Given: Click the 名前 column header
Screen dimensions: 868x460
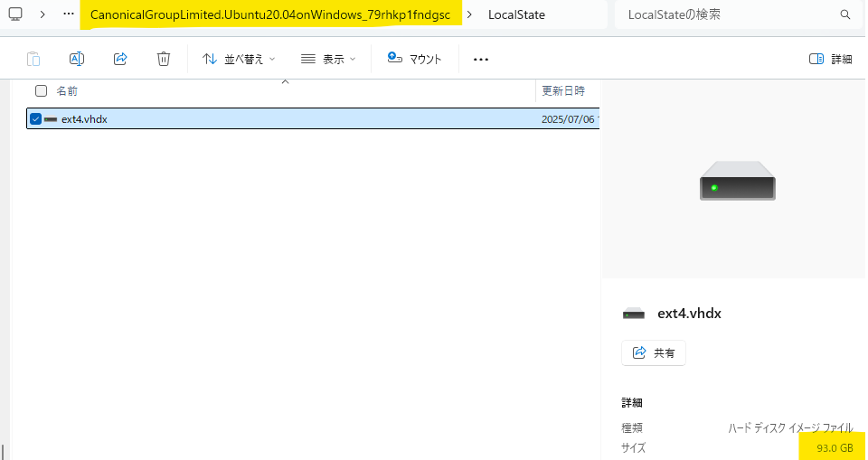Looking at the screenshot, I should tap(68, 90).
